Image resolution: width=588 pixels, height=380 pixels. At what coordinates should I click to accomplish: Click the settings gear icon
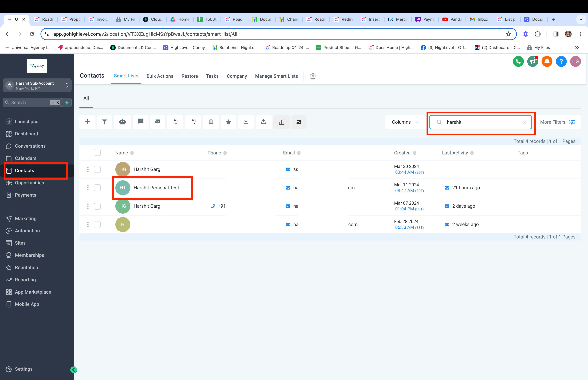tap(313, 76)
